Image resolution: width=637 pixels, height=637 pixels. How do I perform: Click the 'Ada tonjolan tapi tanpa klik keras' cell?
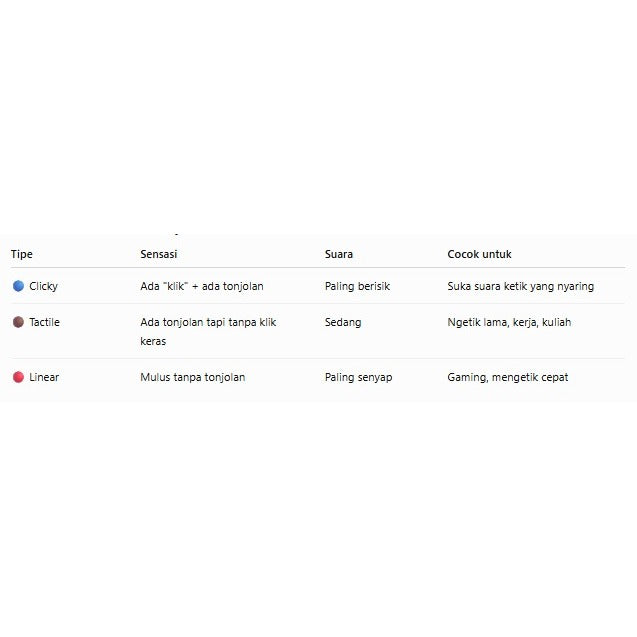(208, 332)
